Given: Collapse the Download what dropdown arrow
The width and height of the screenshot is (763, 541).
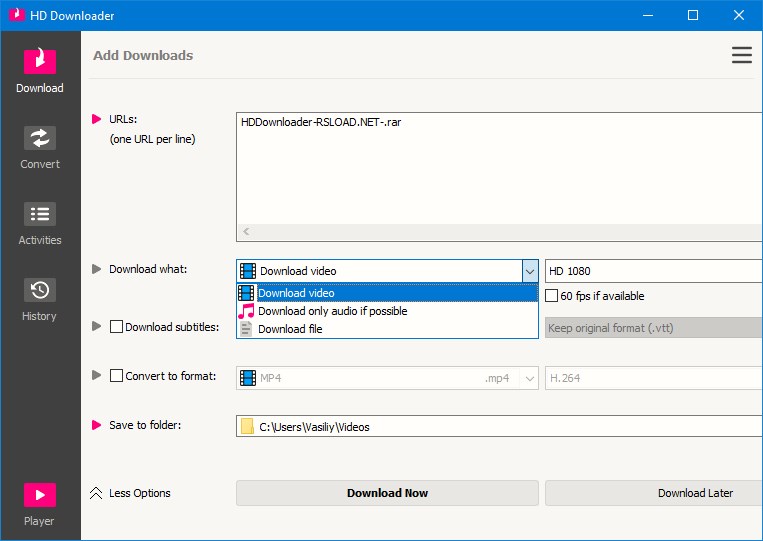Looking at the screenshot, I should point(530,271).
